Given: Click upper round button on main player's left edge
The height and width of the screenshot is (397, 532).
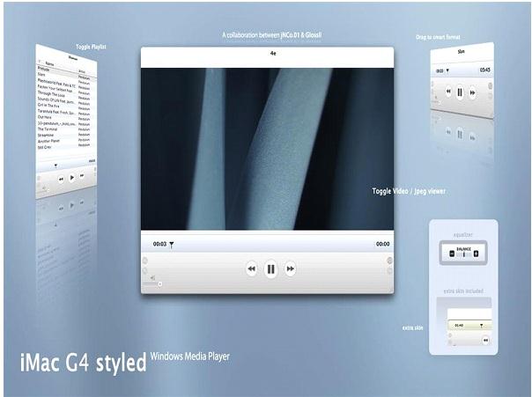Looking at the screenshot, I should point(144,261).
